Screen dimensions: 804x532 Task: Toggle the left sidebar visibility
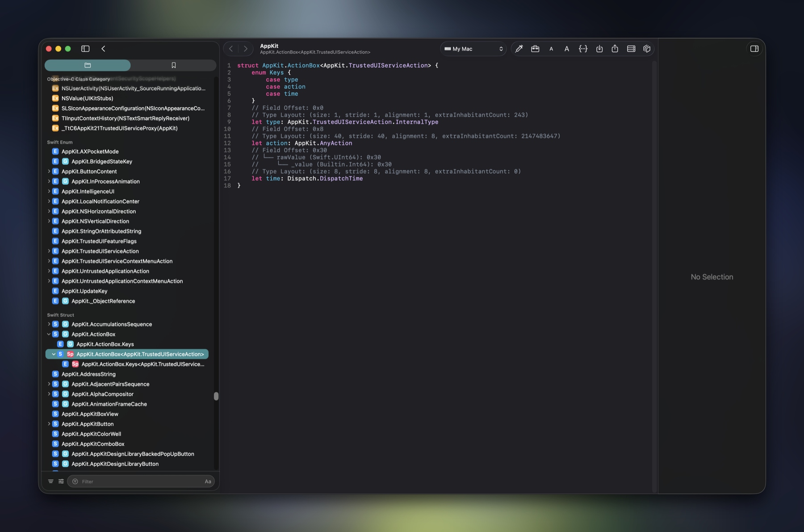pyautogui.click(x=85, y=49)
